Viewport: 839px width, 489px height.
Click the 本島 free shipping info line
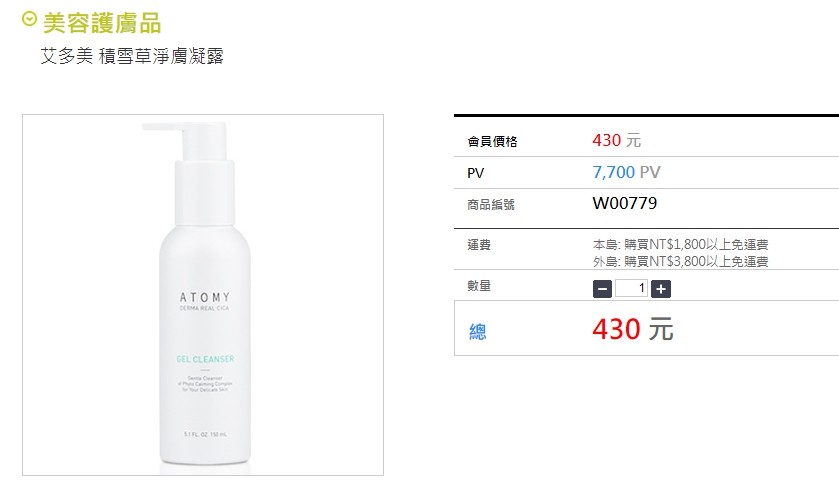(680, 244)
